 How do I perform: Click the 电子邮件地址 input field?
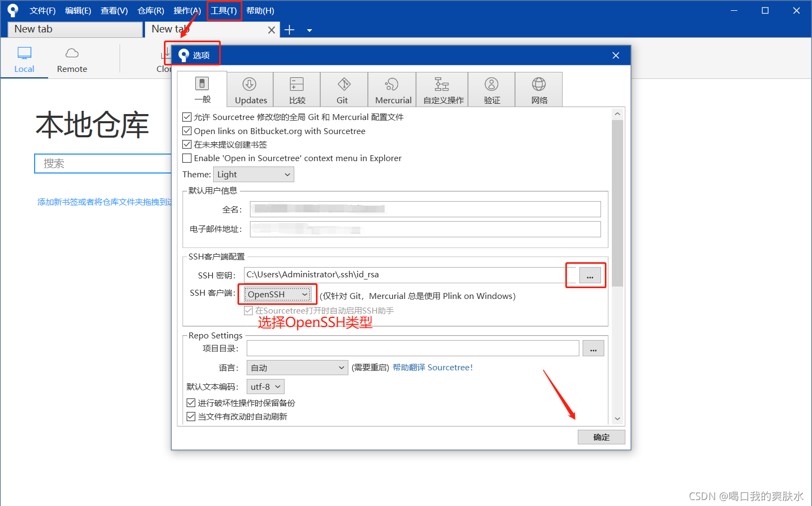pos(425,229)
